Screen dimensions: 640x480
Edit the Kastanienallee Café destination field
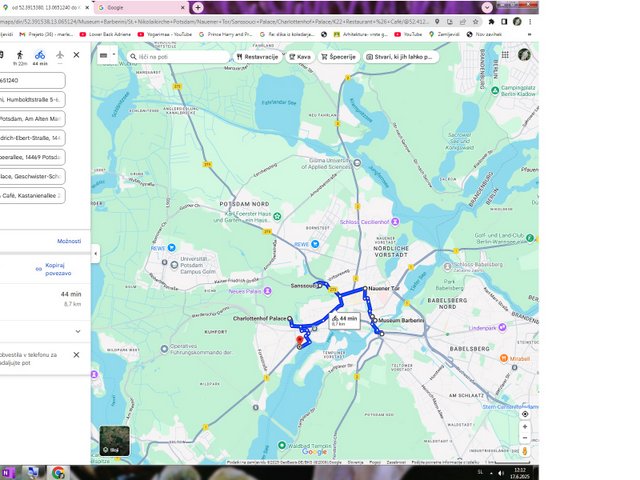(x=32, y=196)
